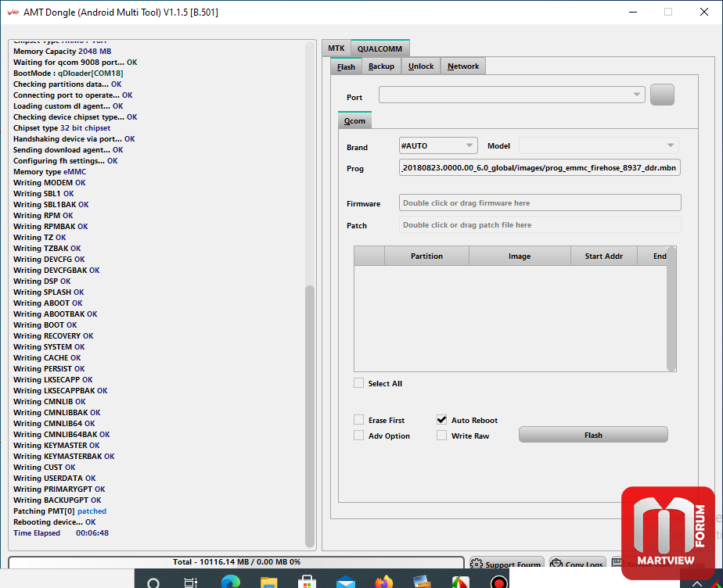The height and width of the screenshot is (588, 723).
Task: Click the Firmware input field
Action: click(539, 203)
